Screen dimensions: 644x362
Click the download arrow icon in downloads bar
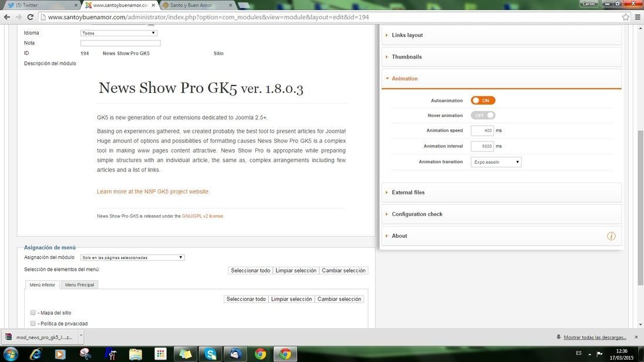click(x=559, y=337)
